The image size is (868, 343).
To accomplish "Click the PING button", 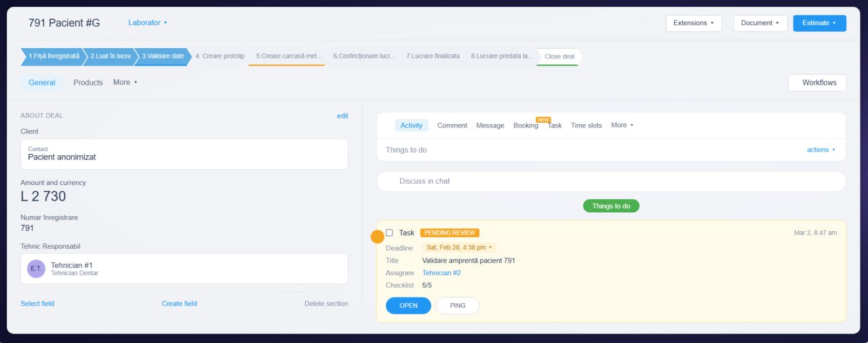I will tap(458, 306).
